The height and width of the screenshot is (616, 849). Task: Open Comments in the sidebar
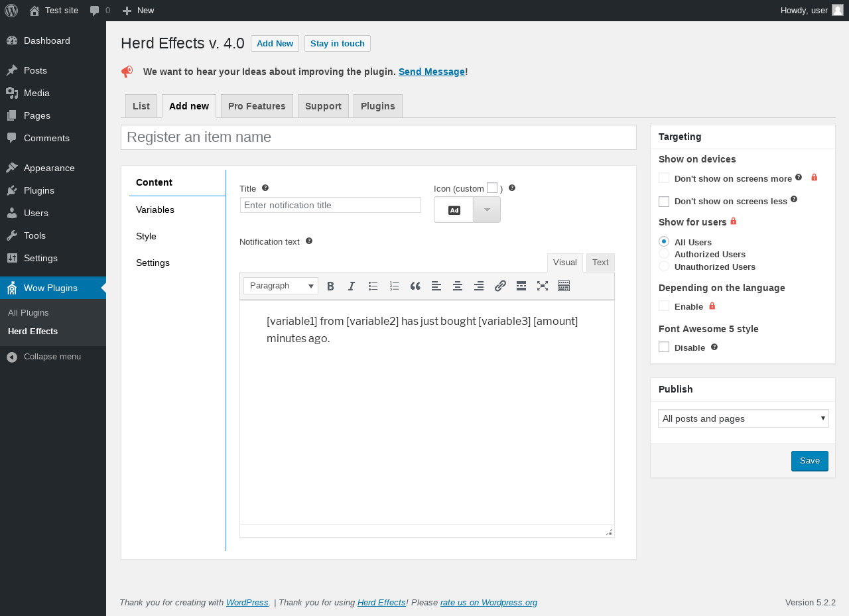click(53, 138)
